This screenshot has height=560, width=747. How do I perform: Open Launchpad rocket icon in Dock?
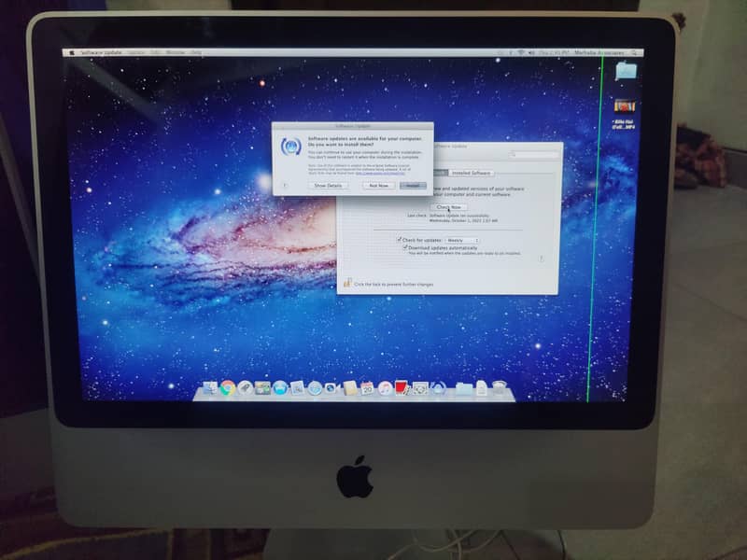point(246,388)
